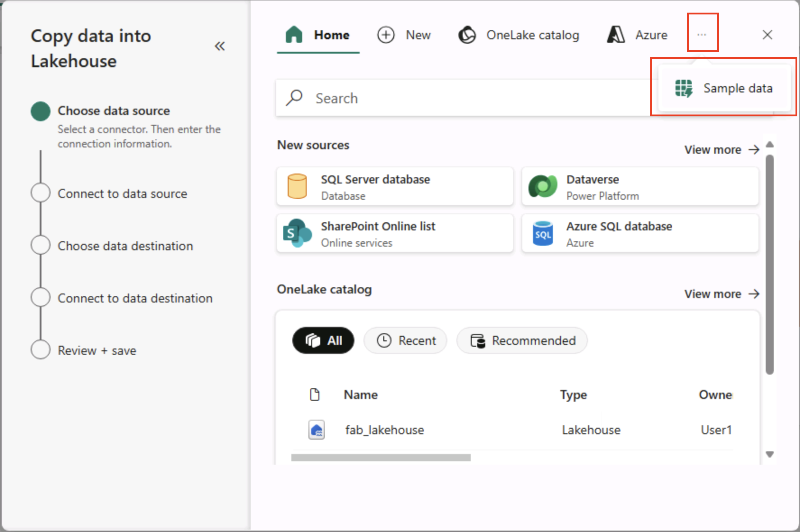Select the All filter pill

pos(323,340)
